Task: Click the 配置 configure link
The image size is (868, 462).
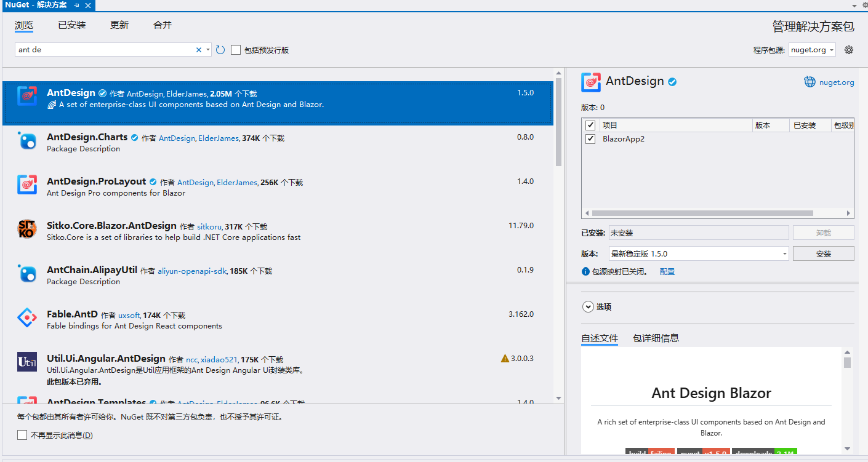Action: point(667,271)
